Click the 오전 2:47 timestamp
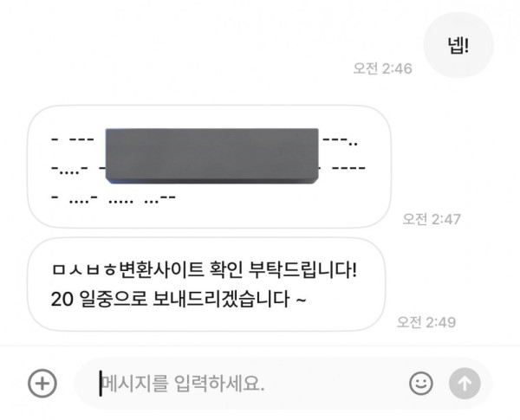 pyautogui.click(x=432, y=219)
